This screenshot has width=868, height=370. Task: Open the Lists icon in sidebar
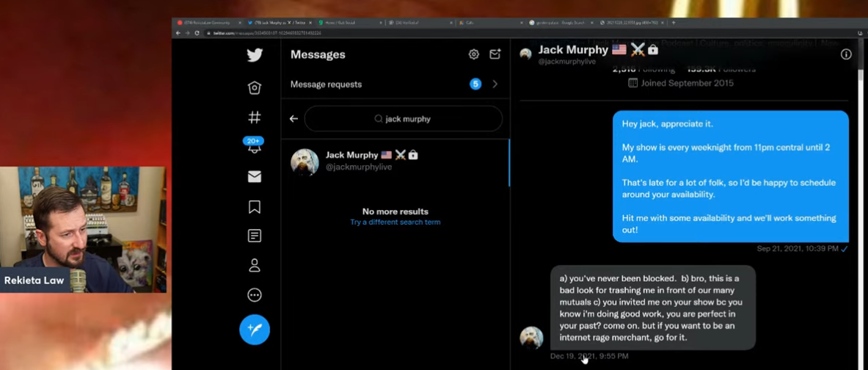(255, 236)
